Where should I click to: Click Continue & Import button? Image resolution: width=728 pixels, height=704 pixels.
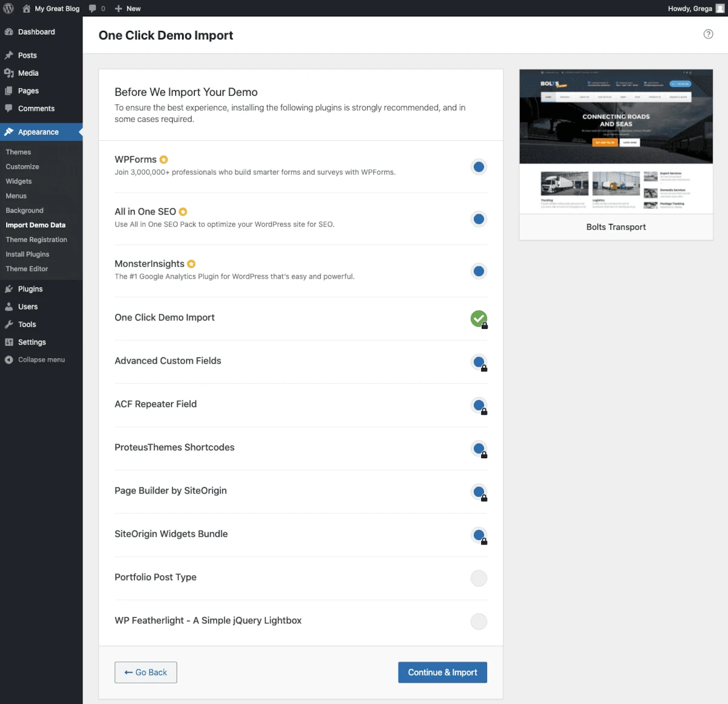point(442,672)
